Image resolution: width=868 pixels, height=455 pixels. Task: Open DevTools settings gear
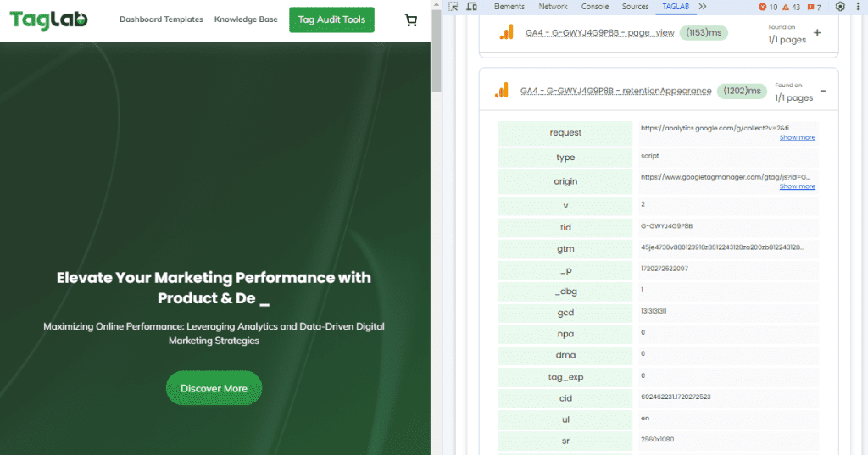click(x=840, y=7)
